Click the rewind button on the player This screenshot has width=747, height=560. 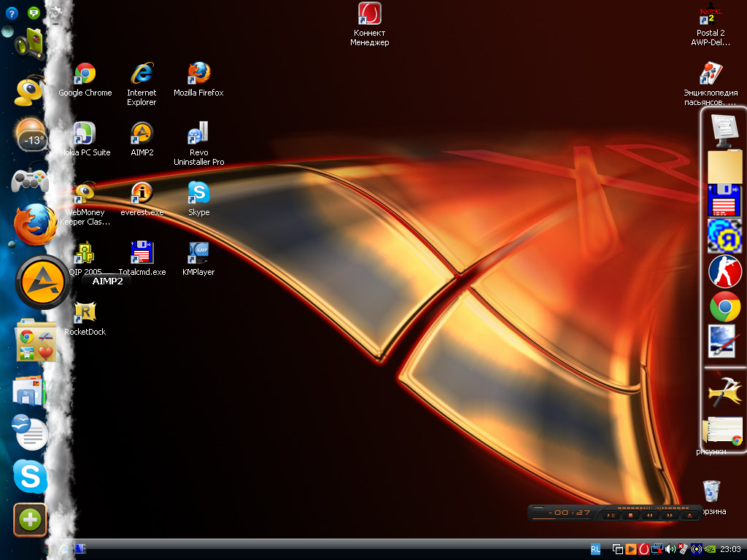tap(649, 515)
